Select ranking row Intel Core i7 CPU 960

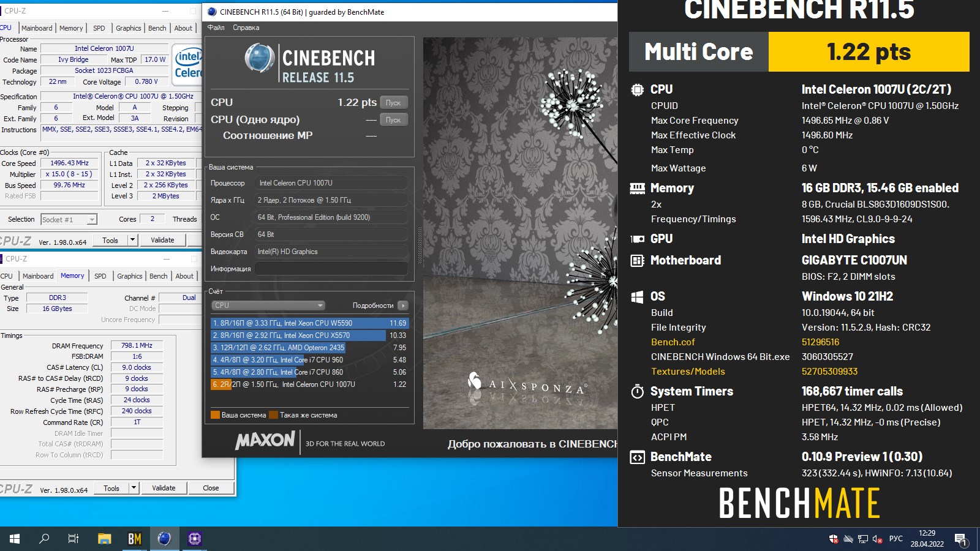coord(309,359)
